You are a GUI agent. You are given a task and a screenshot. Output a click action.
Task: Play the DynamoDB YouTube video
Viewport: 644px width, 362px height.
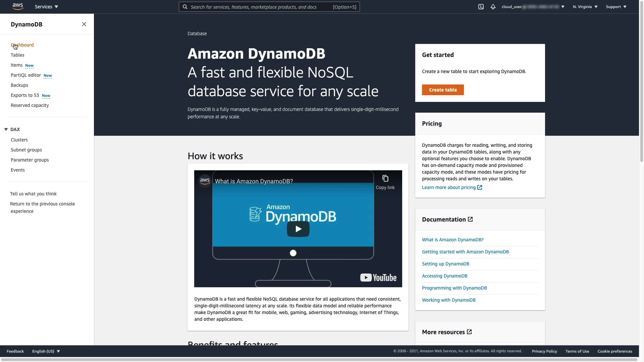click(x=298, y=229)
